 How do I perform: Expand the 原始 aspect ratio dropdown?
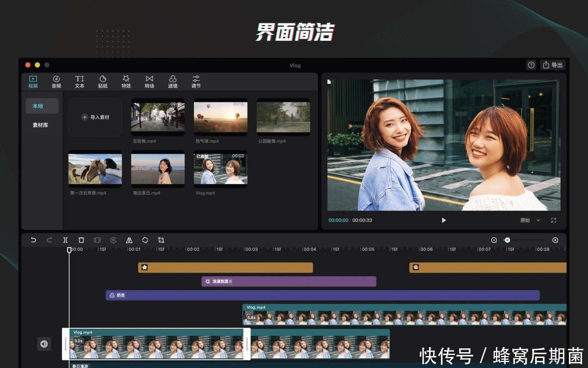click(530, 220)
